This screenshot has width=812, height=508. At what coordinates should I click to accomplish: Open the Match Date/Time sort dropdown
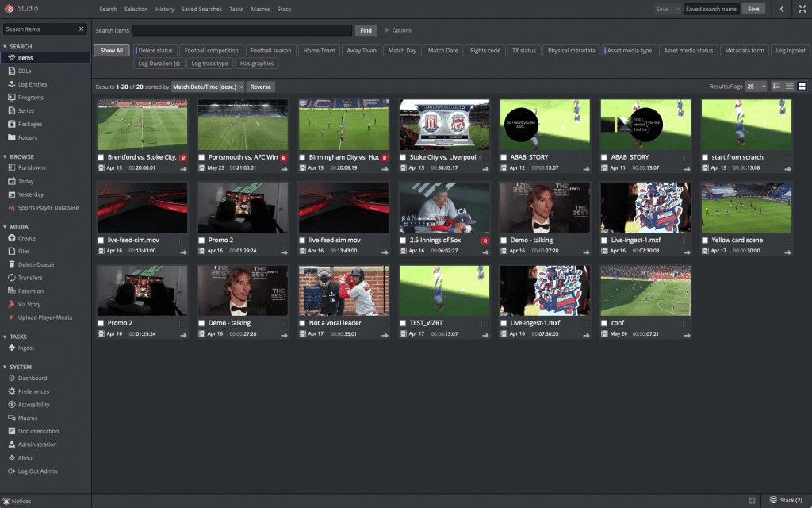[207, 87]
